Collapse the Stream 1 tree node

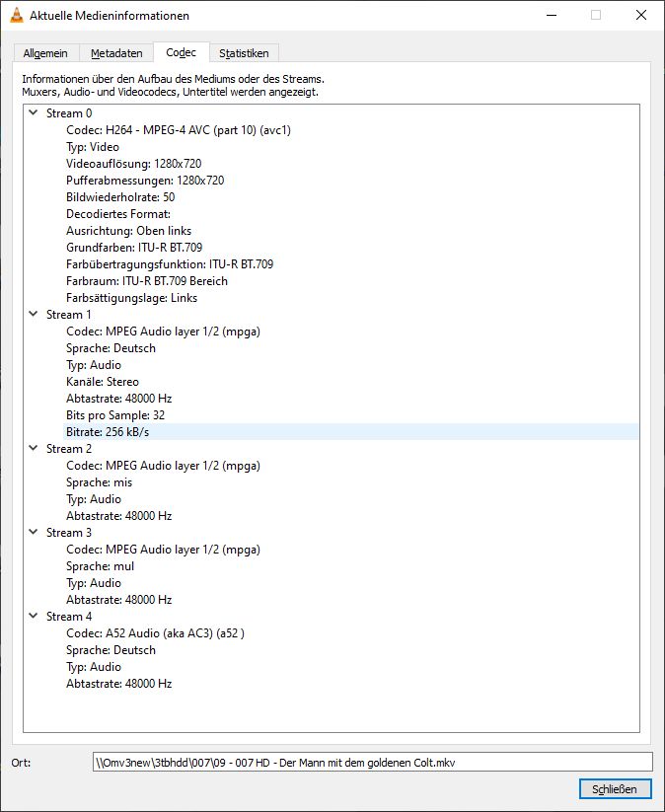33,315
